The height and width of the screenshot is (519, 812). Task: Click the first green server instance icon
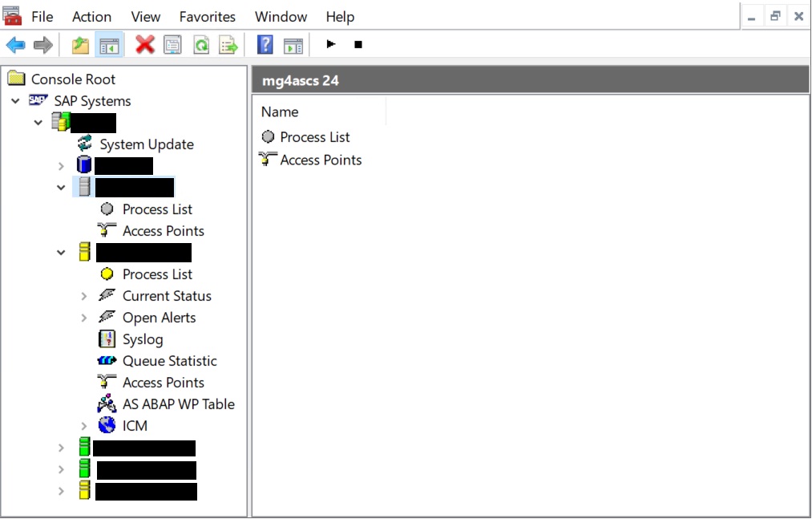tap(85, 447)
